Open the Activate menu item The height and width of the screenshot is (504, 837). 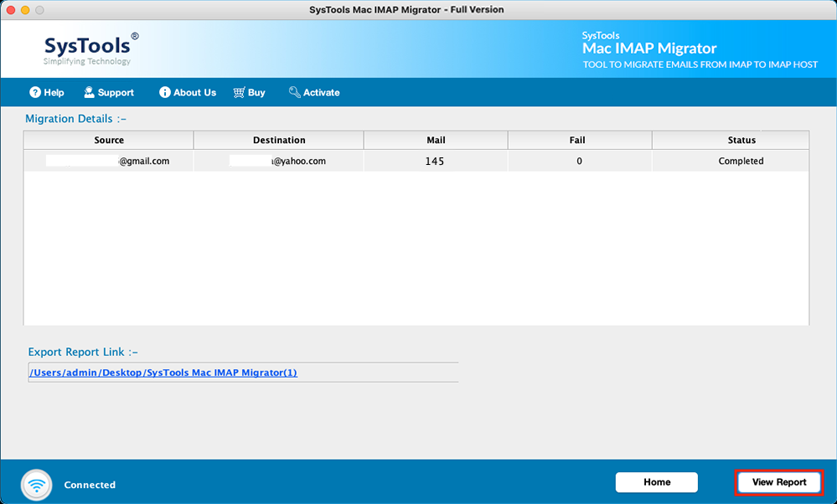click(x=314, y=92)
